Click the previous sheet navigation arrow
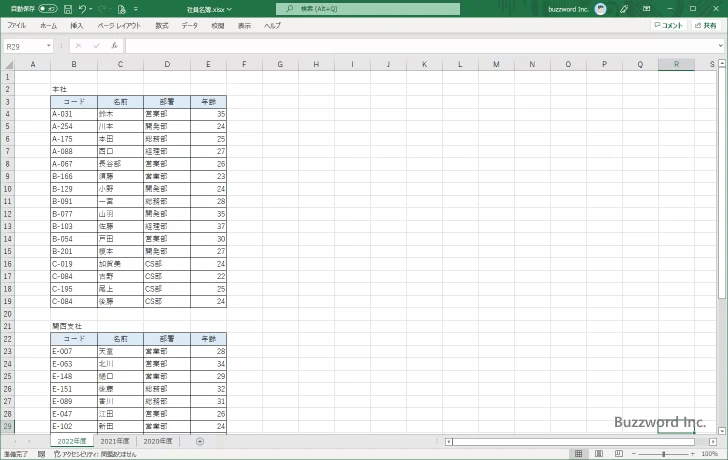This screenshot has width=728, height=460. click(15, 441)
